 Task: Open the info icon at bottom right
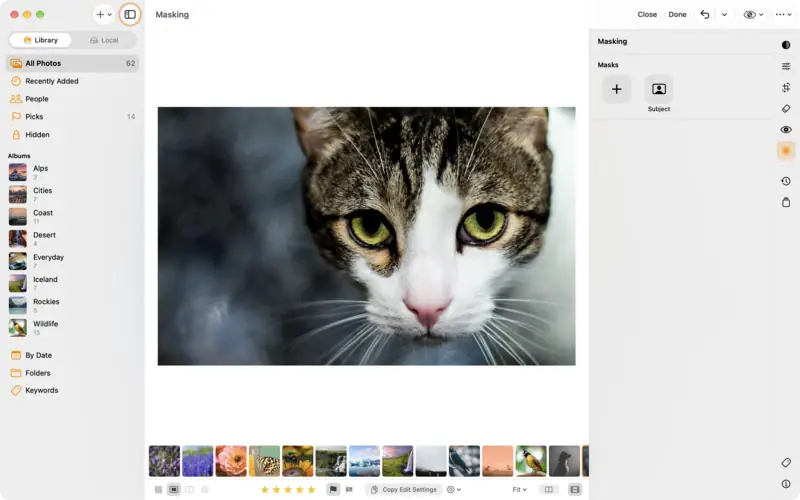[x=786, y=484]
